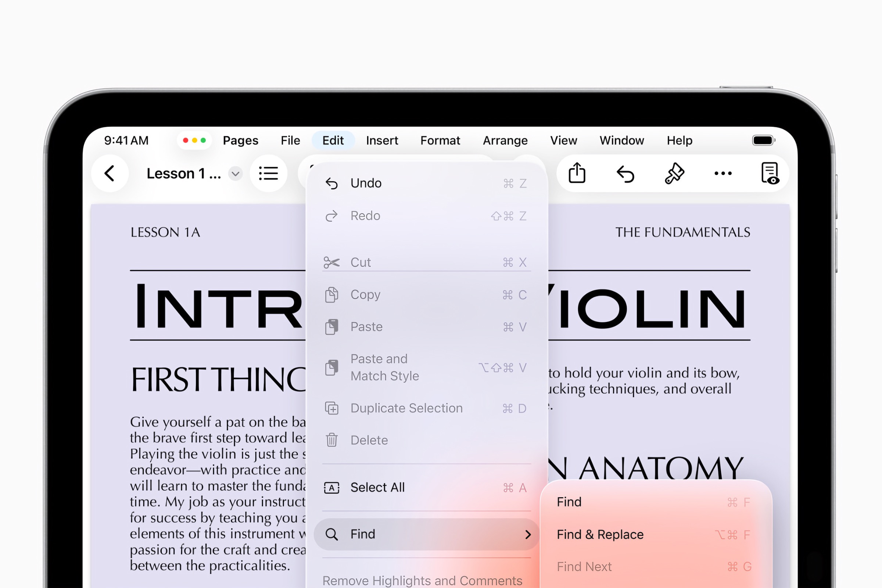
Task: Open the Arrange menu
Action: tap(505, 141)
